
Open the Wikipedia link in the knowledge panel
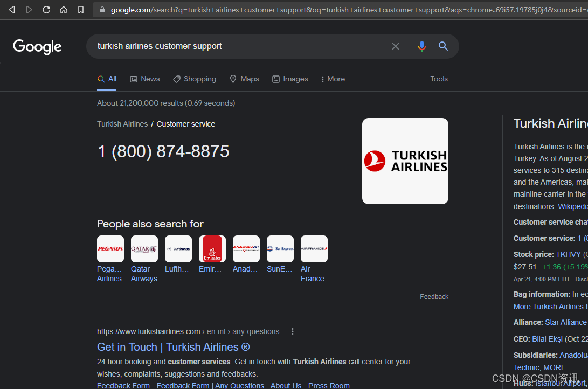point(572,206)
